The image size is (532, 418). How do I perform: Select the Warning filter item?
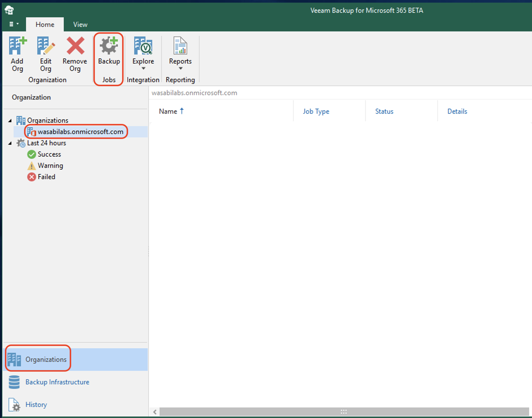50,166
